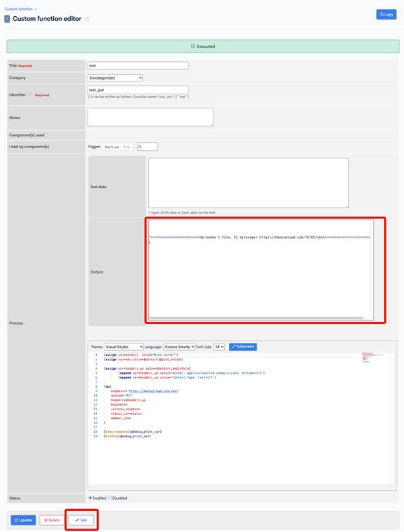The image size is (404, 532).
Task: Click the Fullscreen button
Action: (x=243, y=346)
